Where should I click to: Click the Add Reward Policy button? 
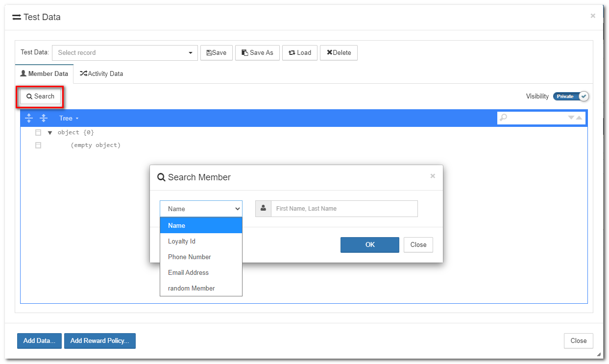99,341
